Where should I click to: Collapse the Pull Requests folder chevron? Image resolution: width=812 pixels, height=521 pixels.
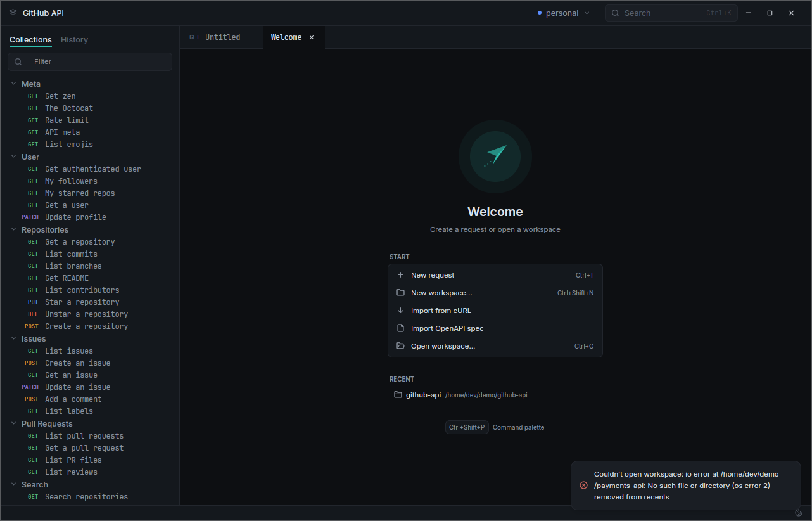click(13, 423)
